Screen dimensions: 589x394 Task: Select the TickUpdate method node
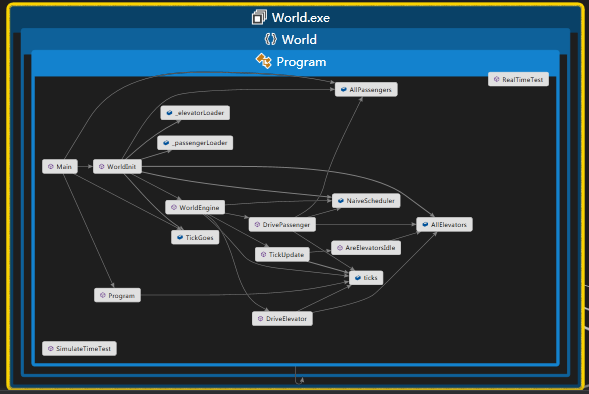282,255
